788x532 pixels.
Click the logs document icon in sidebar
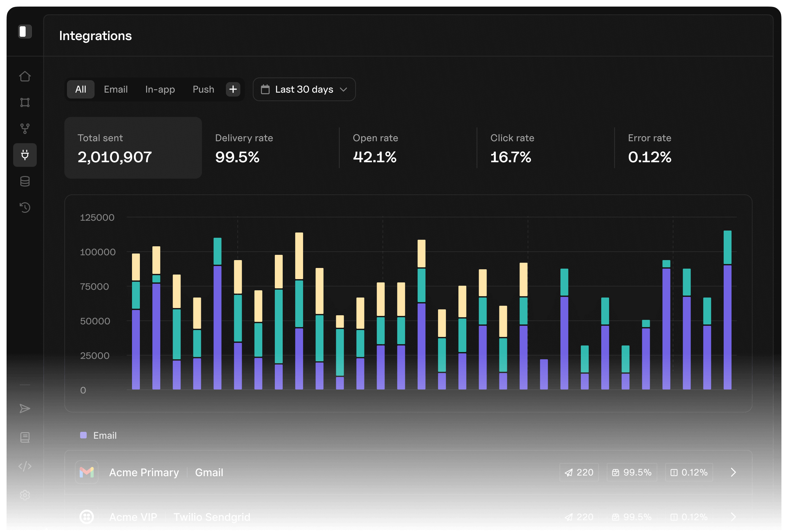tap(25, 437)
